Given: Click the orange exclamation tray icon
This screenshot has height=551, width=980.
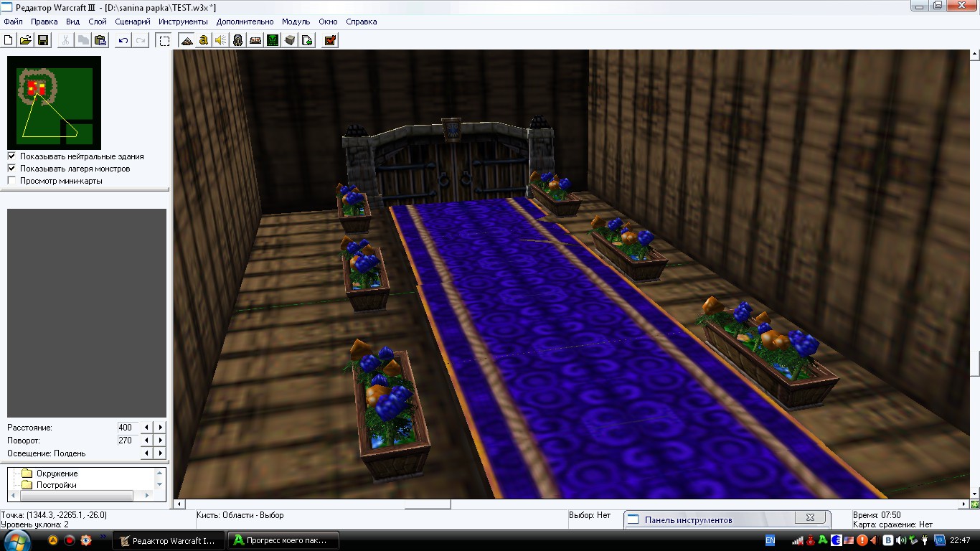Looking at the screenshot, I should 862,540.
